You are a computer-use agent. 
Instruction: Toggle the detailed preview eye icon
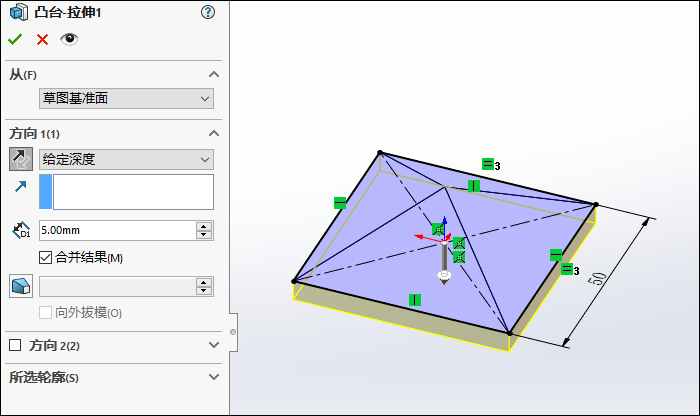tap(69, 39)
